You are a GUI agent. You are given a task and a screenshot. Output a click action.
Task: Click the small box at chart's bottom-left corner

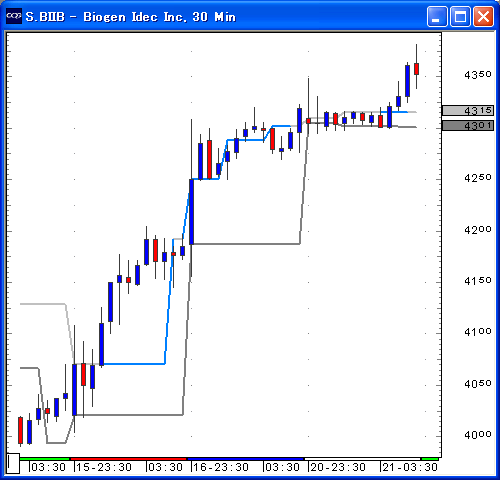point(13,463)
